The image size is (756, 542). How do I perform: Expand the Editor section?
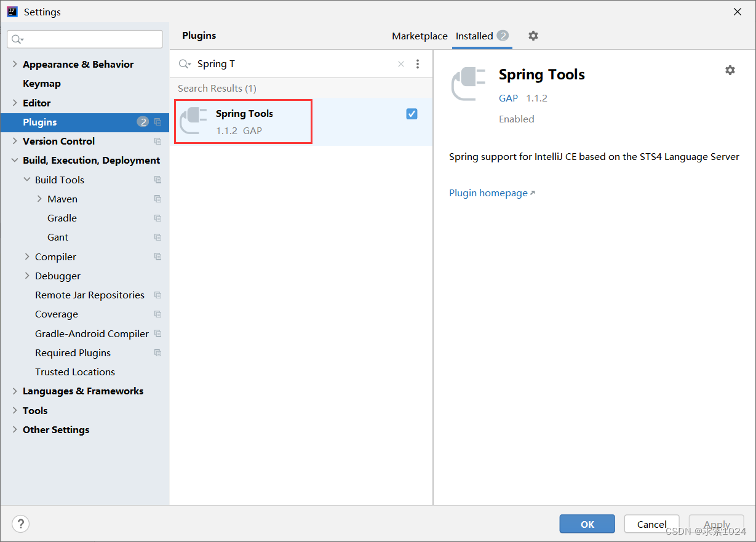click(15, 103)
